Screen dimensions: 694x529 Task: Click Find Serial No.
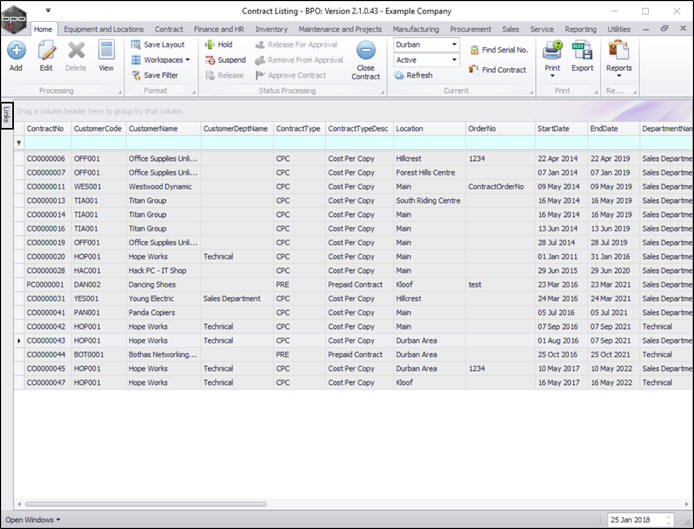point(499,50)
